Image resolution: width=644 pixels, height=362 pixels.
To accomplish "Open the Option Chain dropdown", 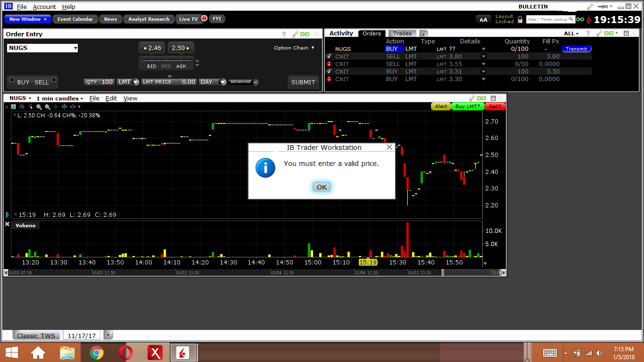I will click(x=294, y=48).
